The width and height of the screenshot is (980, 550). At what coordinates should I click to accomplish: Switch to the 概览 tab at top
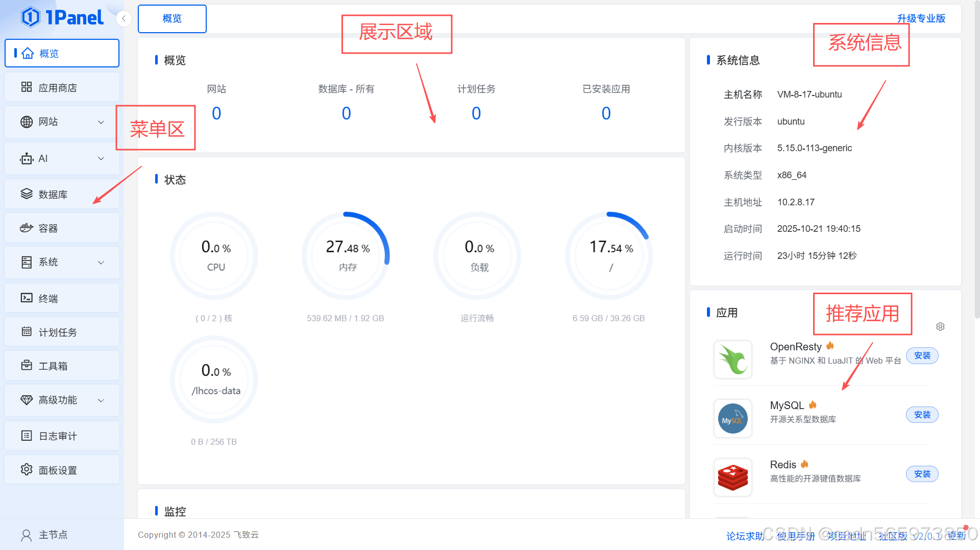pos(172,18)
